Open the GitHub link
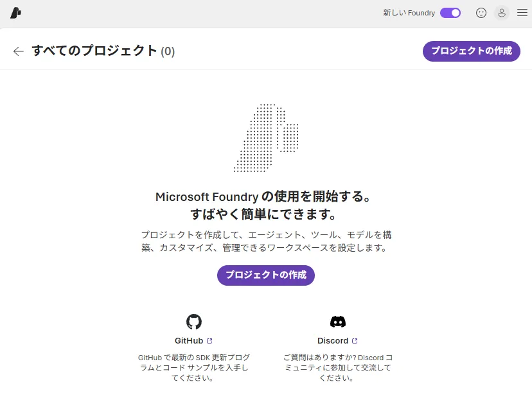Image resolution: width=532 pixels, height=409 pixels. click(193, 340)
